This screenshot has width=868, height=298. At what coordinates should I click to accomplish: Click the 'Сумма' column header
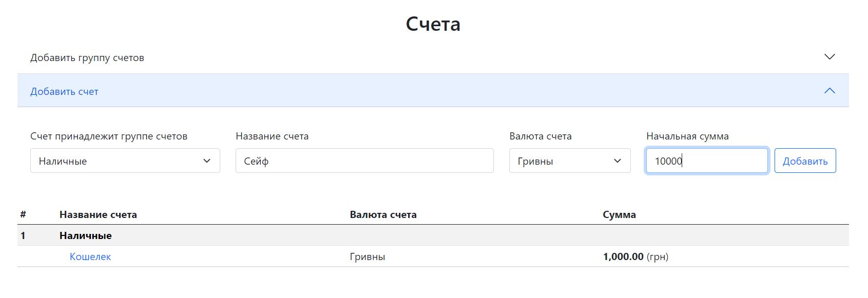pyautogui.click(x=619, y=214)
